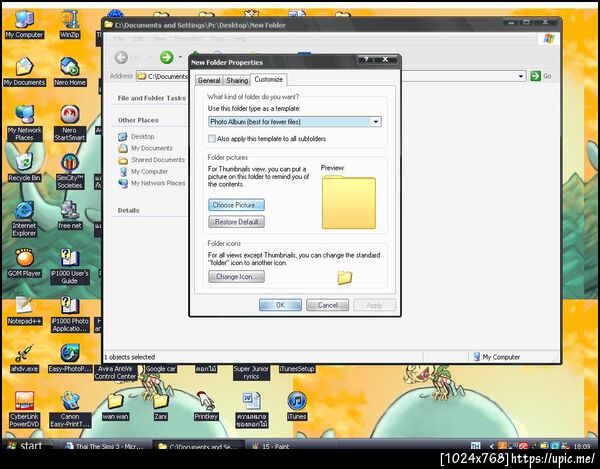Screen dimensions: 600x469
Task: Open the Easy-PhotoPrint desktop icon
Action: pyautogui.click(x=69, y=358)
